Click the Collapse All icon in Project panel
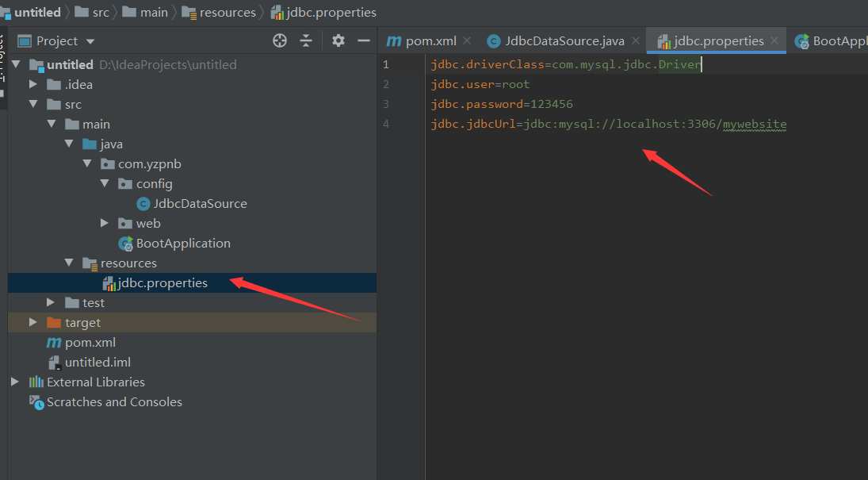The width and height of the screenshot is (868, 480). pos(306,40)
